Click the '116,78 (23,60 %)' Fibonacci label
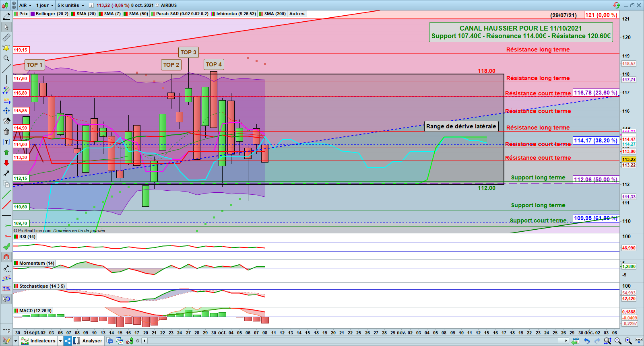The width and height of the screenshot is (644, 346). [596, 93]
